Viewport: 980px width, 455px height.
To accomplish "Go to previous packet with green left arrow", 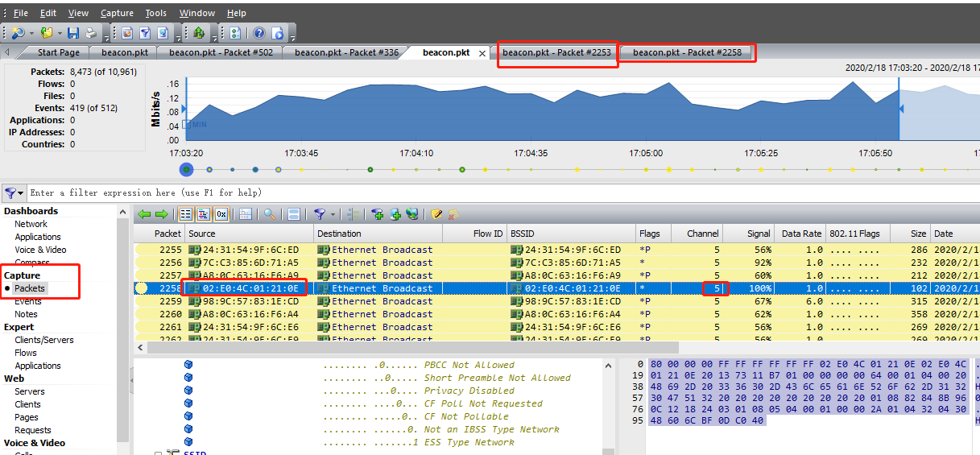I will click(x=144, y=214).
